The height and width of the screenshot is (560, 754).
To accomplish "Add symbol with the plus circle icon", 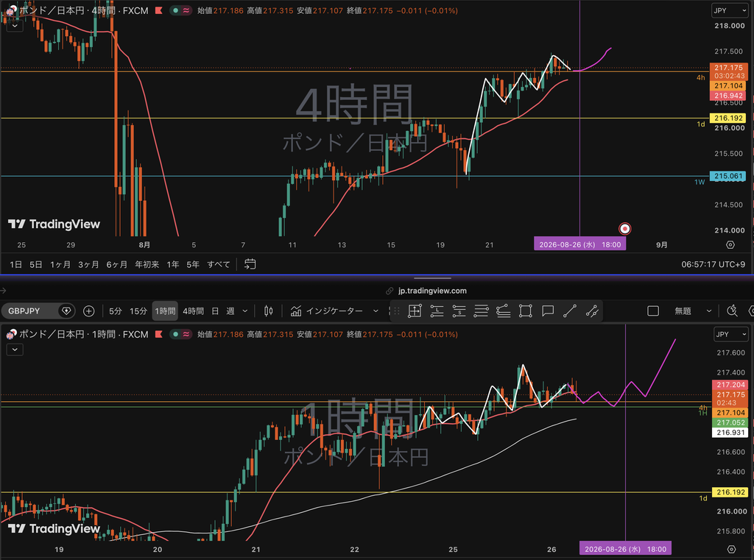I will coord(88,311).
